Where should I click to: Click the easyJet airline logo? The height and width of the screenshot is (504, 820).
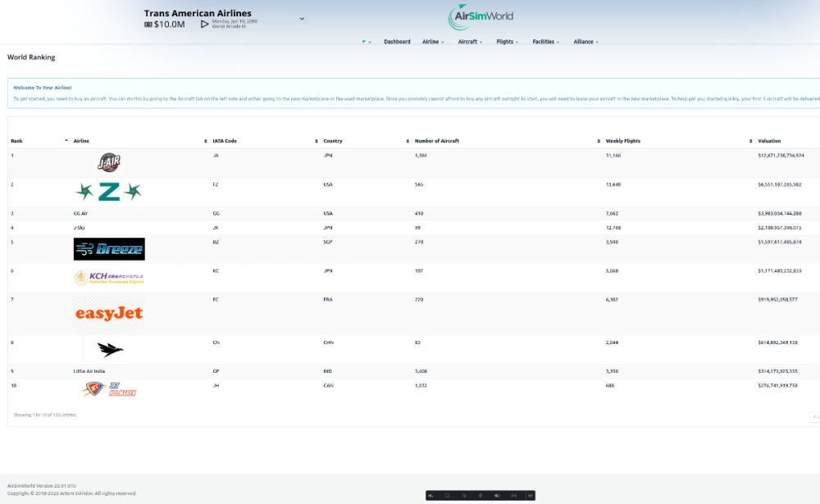109,313
